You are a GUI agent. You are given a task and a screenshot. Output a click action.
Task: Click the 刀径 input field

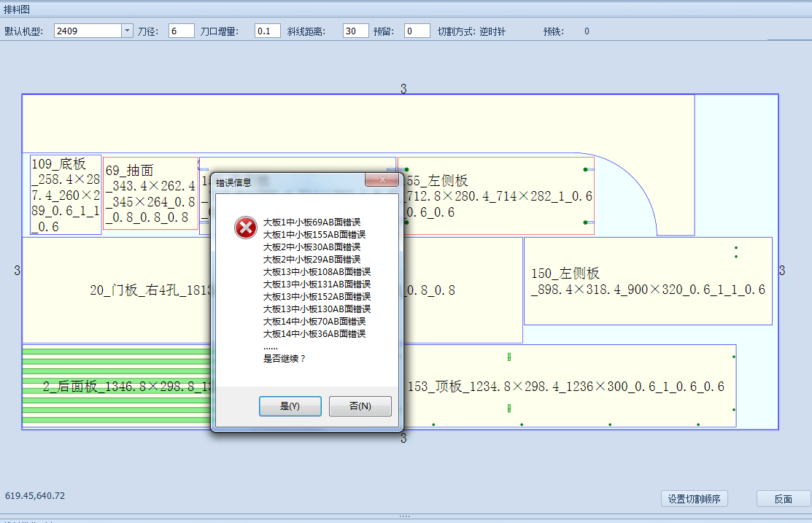click(x=181, y=31)
